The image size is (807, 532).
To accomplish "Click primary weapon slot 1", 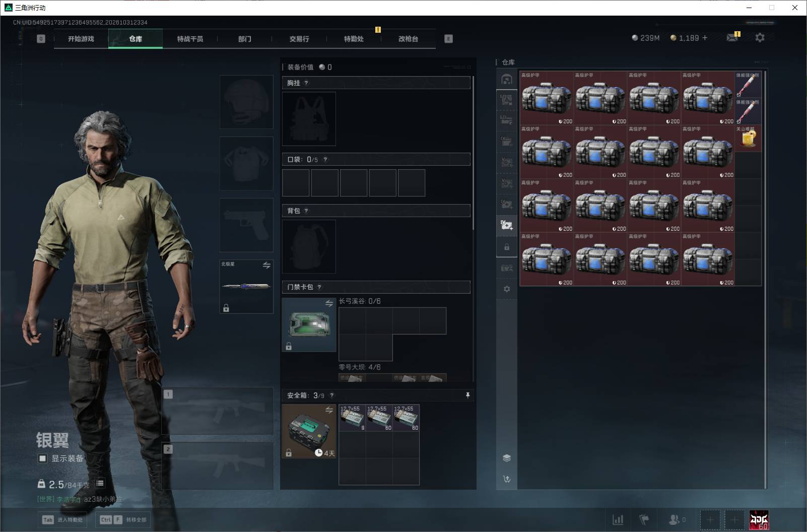I will point(218,411).
